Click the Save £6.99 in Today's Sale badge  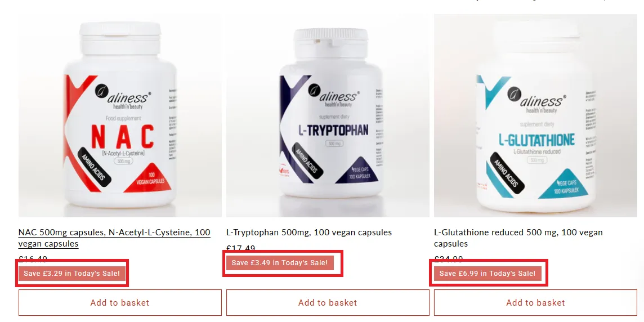click(488, 273)
